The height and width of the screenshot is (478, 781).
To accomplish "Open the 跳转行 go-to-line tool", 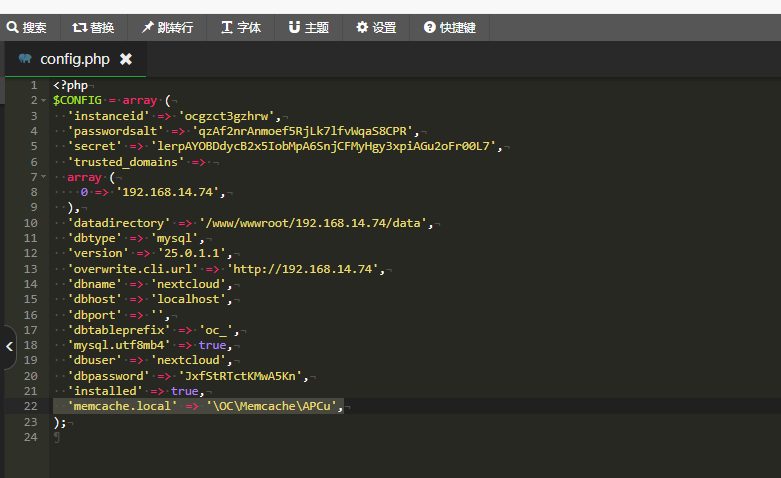I will (167, 28).
